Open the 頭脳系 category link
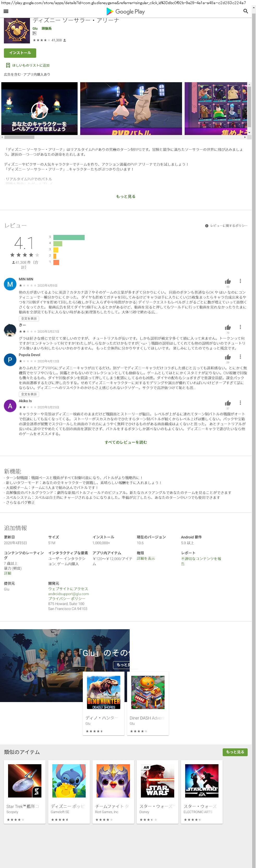256x868 pixels. tap(47, 29)
